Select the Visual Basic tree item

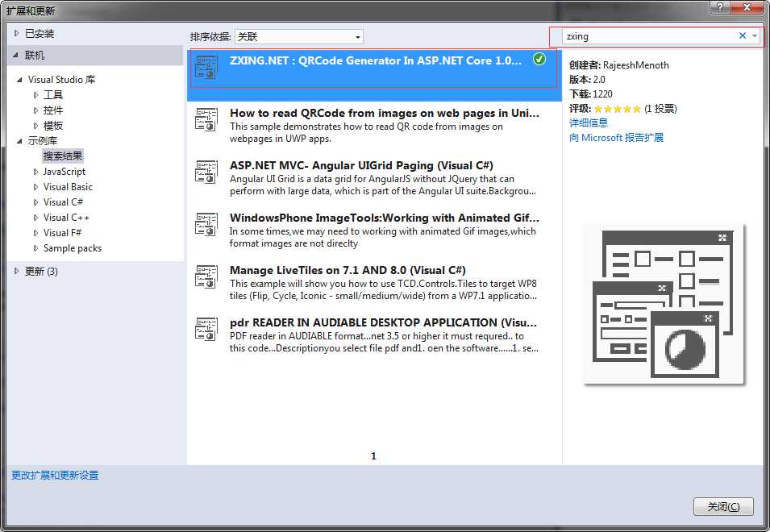pos(68,186)
